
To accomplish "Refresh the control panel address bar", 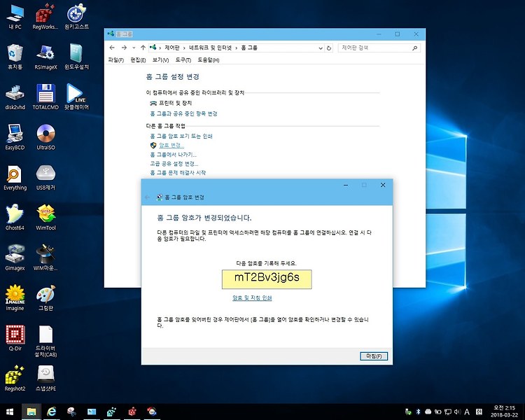I will tap(329, 48).
